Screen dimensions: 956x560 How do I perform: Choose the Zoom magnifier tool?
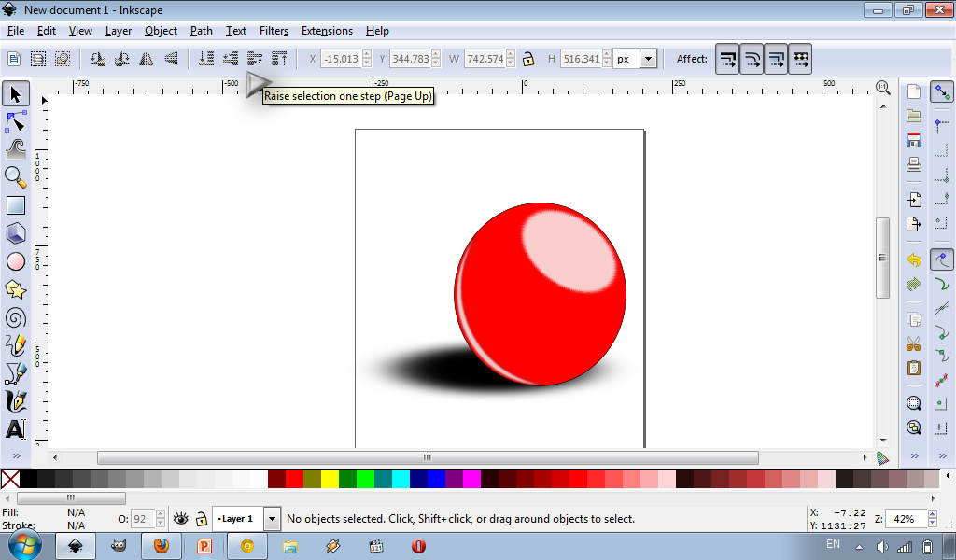click(x=16, y=176)
